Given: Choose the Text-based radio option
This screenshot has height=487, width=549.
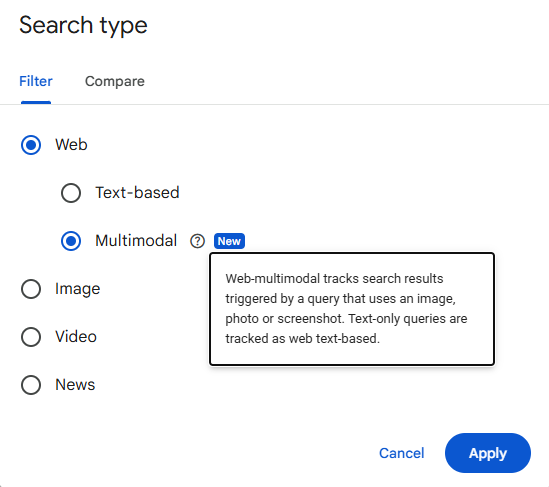Looking at the screenshot, I should point(71,193).
